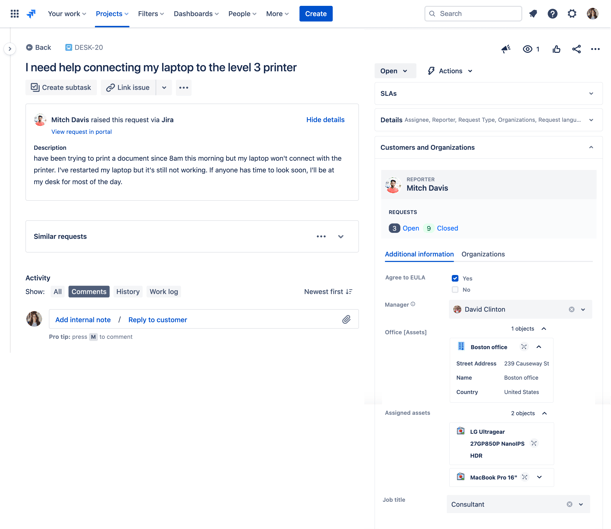Show the History activity filter
This screenshot has width=611, height=529.
click(x=128, y=292)
